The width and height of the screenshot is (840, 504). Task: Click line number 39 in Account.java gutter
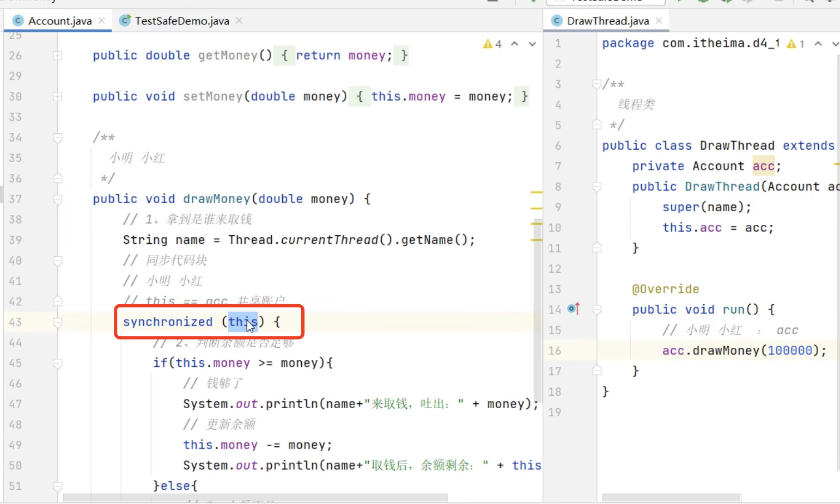pos(15,240)
